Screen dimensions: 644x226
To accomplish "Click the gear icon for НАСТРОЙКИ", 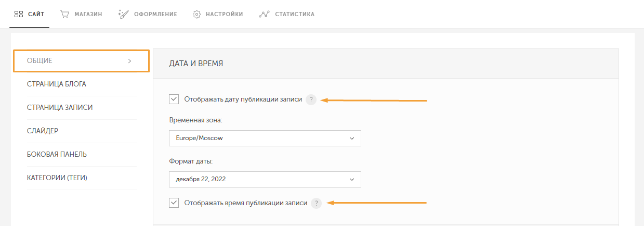I will click(x=197, y=14).
